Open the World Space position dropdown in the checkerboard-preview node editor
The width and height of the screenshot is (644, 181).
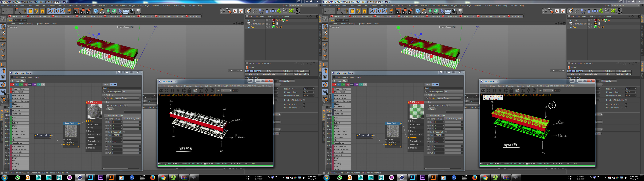[449, 98]
